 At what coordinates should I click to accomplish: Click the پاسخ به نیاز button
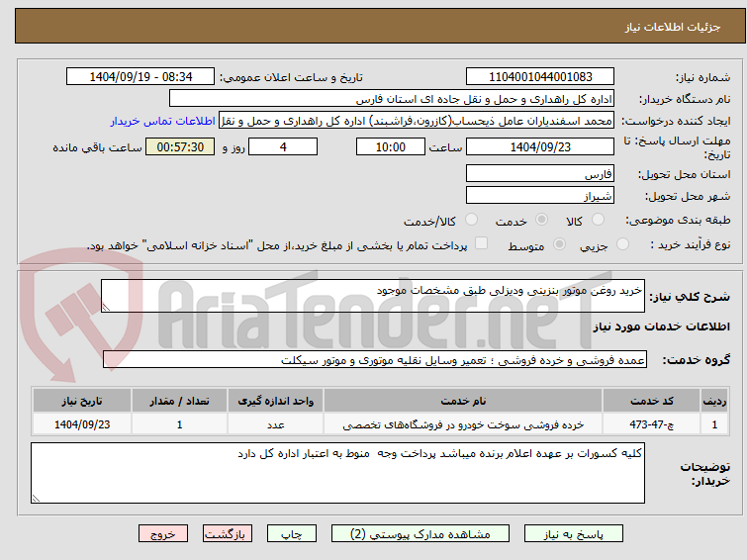click(x=574, y=534)
